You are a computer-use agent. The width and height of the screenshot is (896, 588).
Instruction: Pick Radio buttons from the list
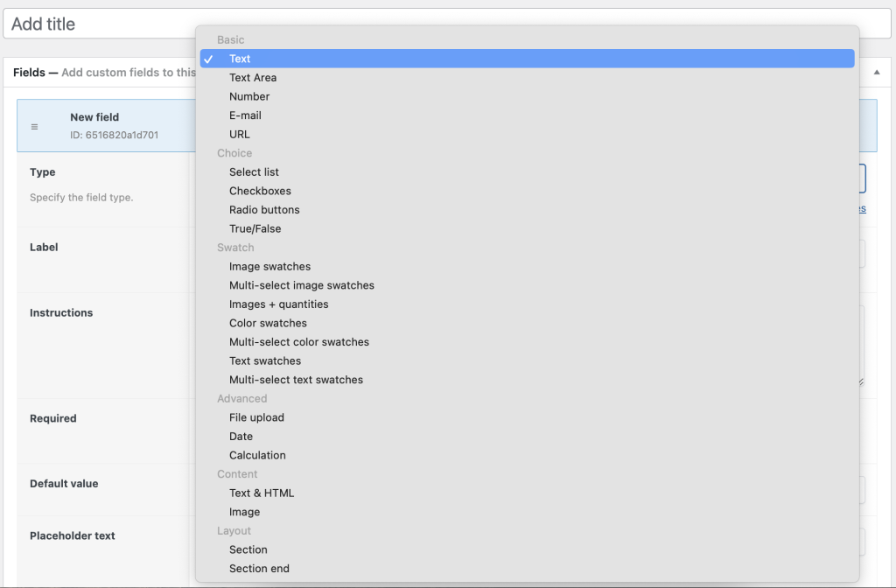point(264,209)
